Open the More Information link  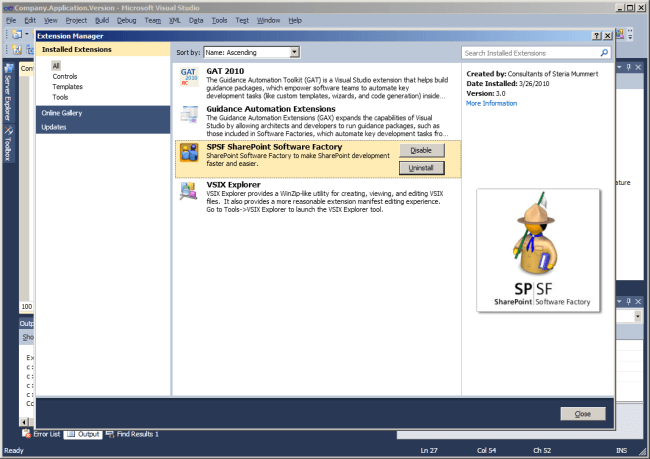491,104
